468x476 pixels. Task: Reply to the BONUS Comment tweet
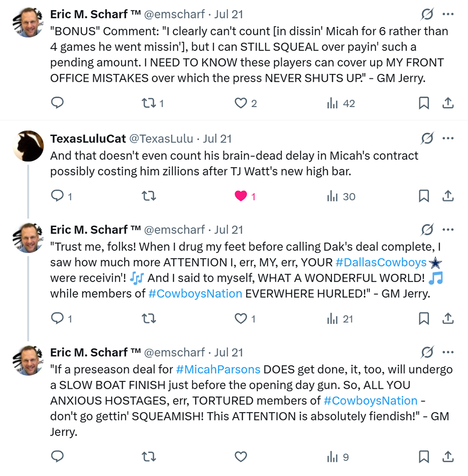[58, 103]
